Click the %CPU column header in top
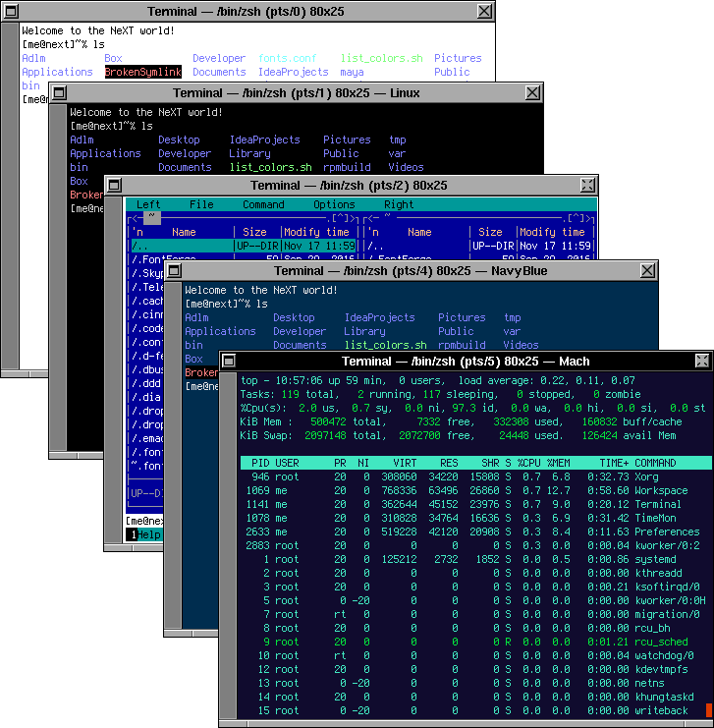The height and width of the screenshot is (728, 714). 528,463
